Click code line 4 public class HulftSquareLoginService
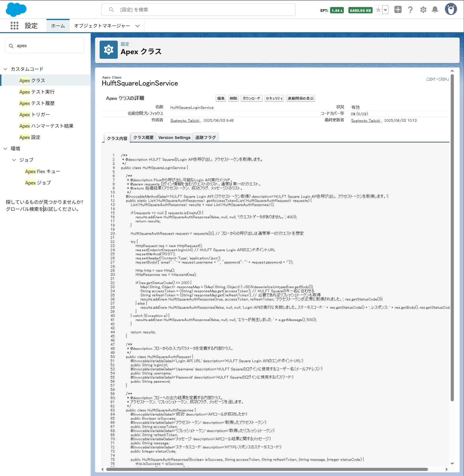The width and height of the screenshot is (464, 476). (x=155, y=168)
